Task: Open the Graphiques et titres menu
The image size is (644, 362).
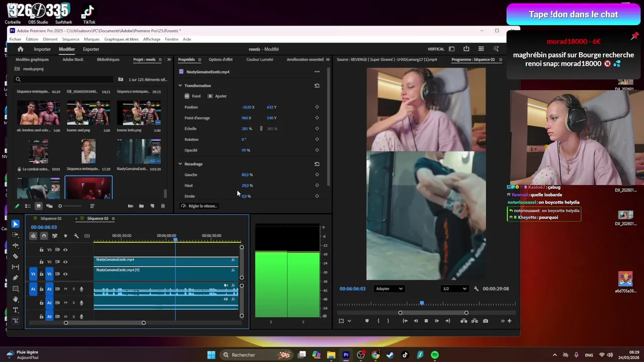Action: [x=121, y=39]
